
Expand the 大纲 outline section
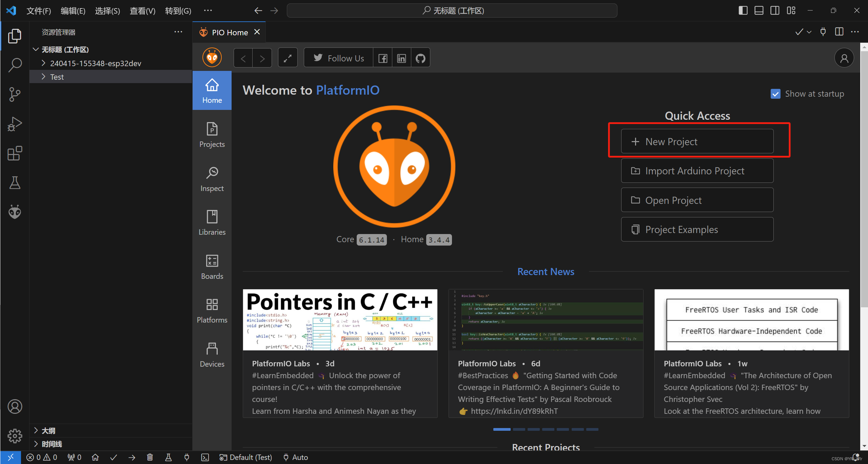tap(48, 431)
